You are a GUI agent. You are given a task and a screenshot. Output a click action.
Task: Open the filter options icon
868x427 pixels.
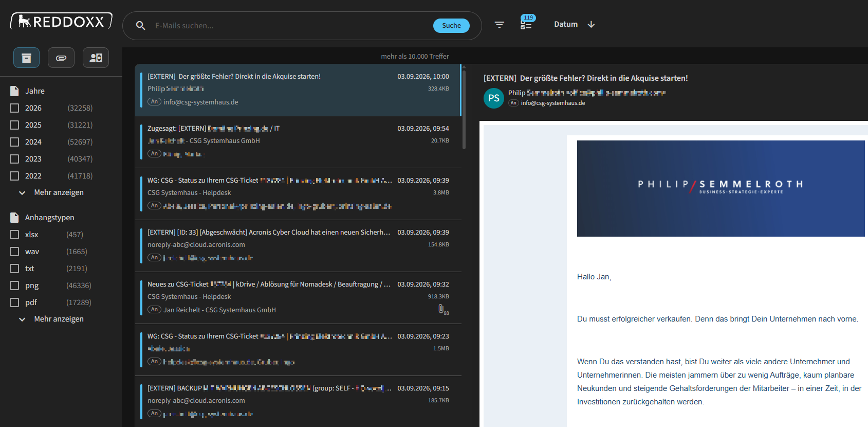(x=499, y=25)
